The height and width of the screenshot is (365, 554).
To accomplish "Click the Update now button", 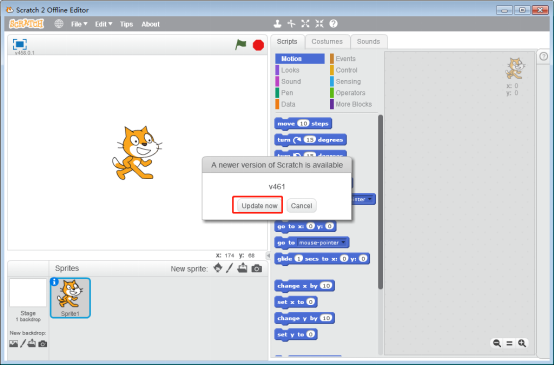I will click(x=259, y=206).
